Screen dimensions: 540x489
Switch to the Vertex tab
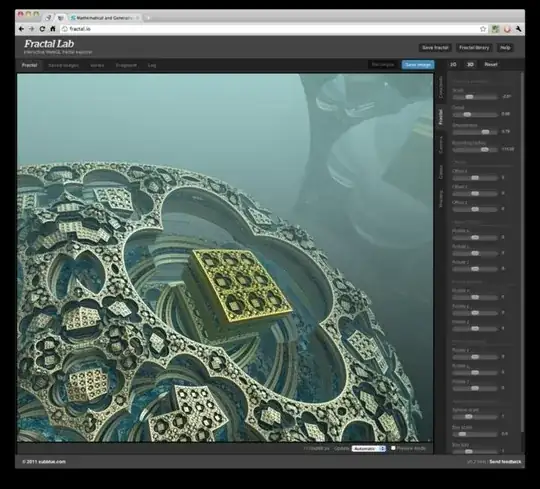[97, 65]
